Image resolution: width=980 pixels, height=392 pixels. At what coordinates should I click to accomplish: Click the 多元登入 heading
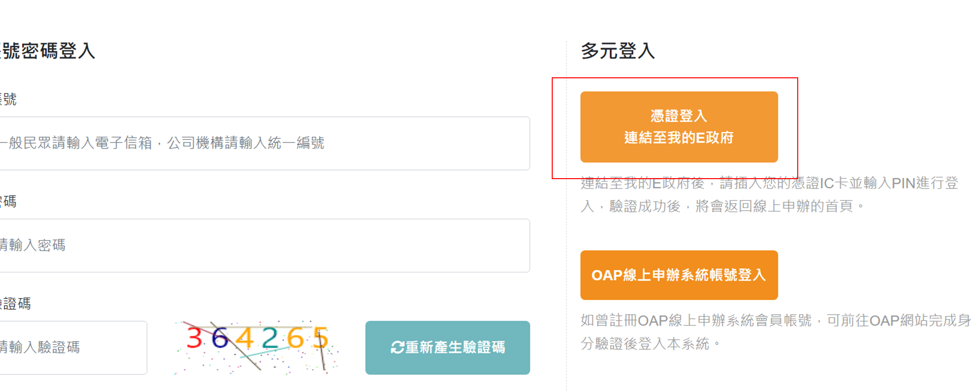pyautogui.click(x=617, y=51)
